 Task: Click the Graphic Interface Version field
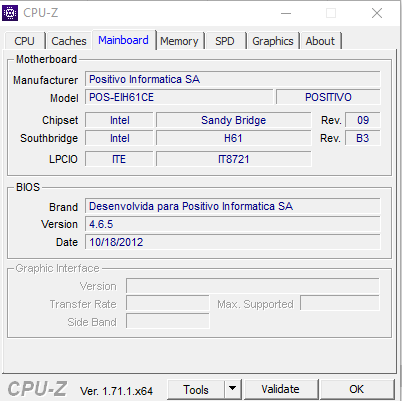click(x=252, y=286)
